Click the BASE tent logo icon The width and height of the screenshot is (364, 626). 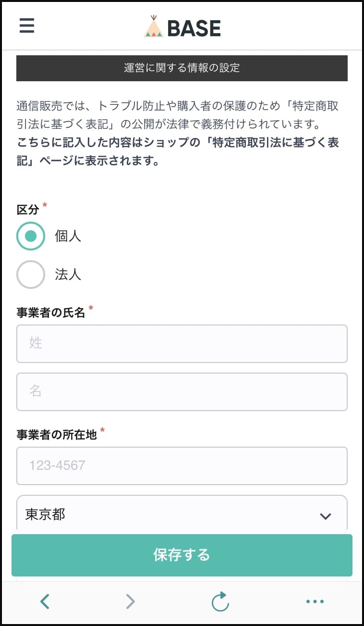[x=154, y=27]
